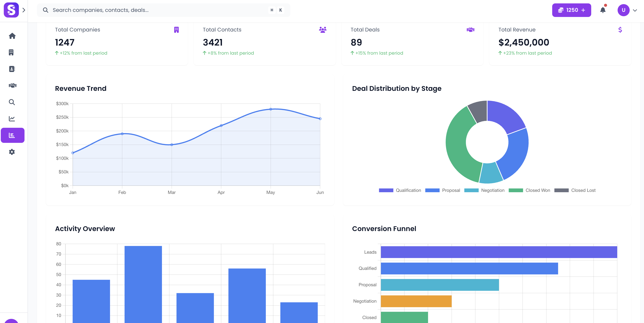Open Reports via the highlighted bar chart icon

point(12,135)
